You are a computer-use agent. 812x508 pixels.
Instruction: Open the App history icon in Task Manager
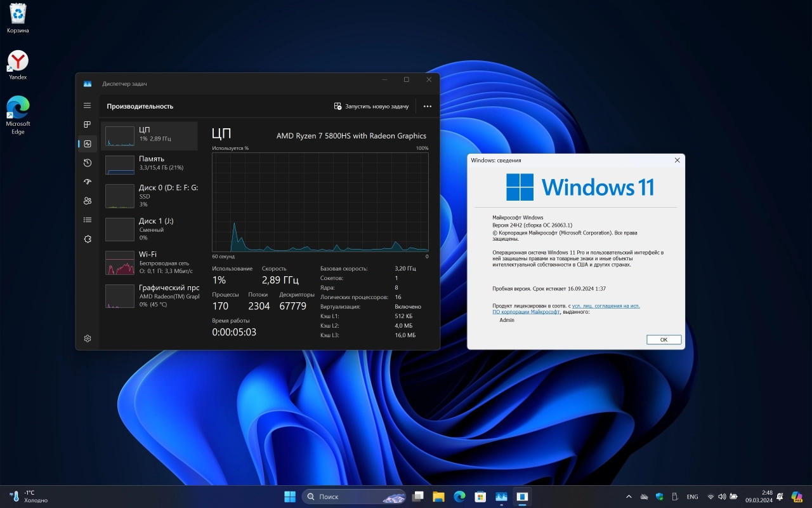(88, 163)
